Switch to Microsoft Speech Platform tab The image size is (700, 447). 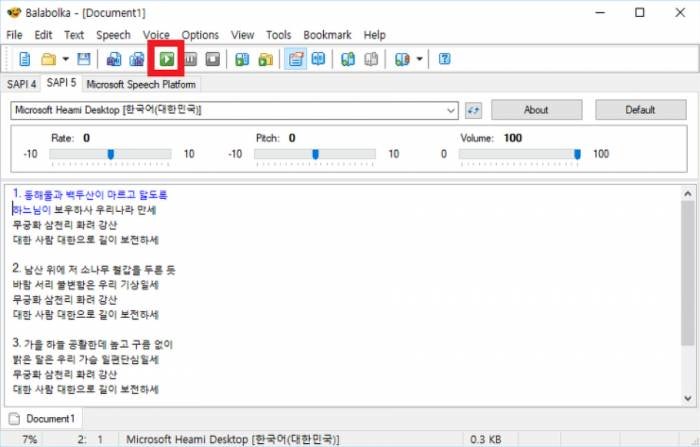pyautogui.click(x=141, y=84)
